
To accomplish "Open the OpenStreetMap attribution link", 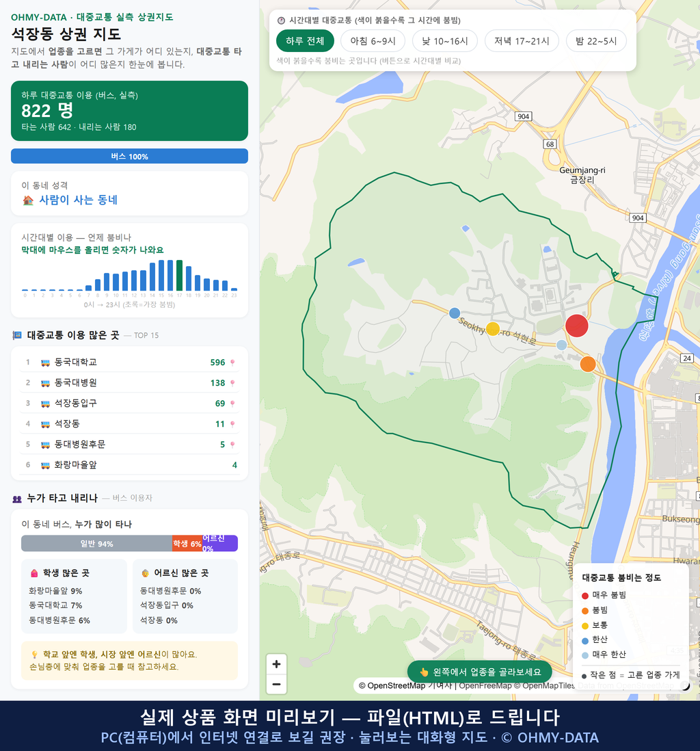I will coord(392,685).
